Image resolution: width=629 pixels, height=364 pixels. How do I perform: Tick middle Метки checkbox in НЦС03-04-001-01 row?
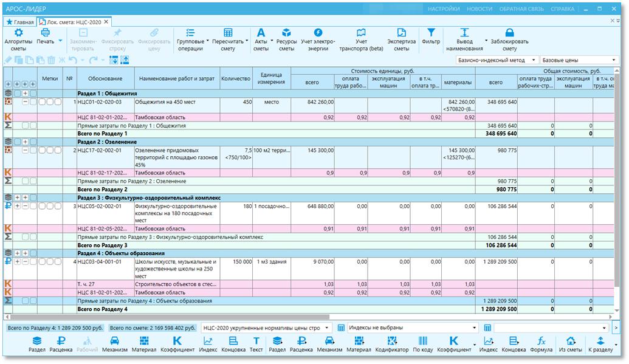(50, 262)
